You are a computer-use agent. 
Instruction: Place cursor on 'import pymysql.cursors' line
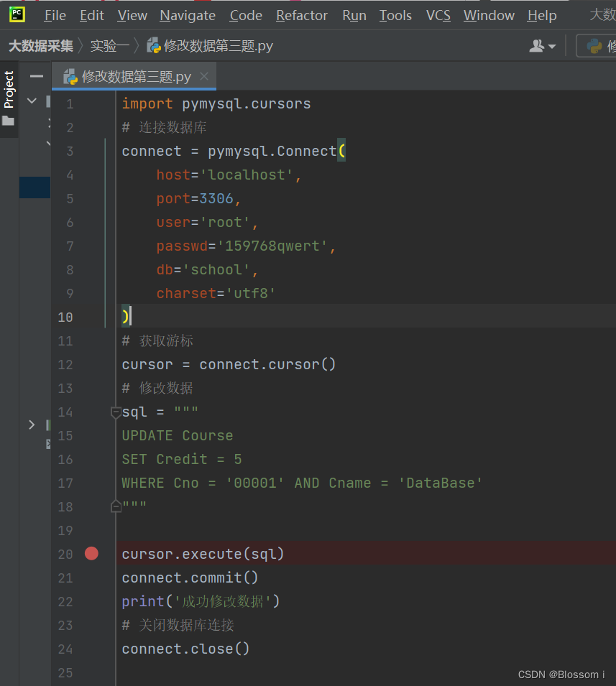pos(216,104)
